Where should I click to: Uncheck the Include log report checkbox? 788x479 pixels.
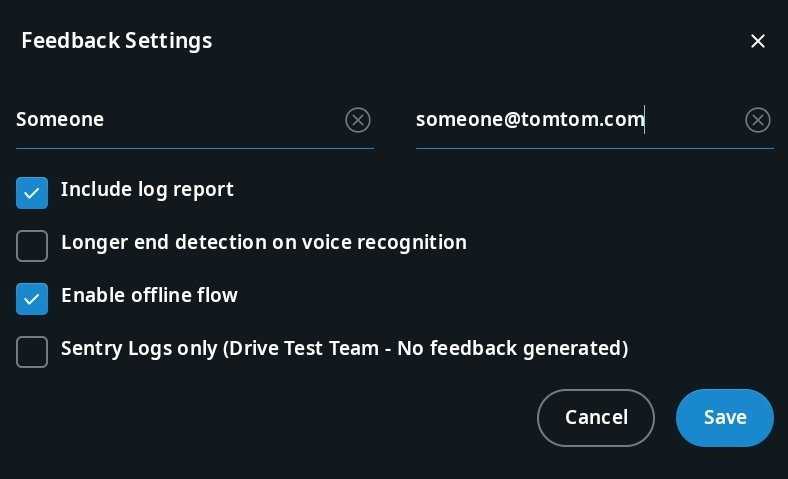tap(32, 192)
